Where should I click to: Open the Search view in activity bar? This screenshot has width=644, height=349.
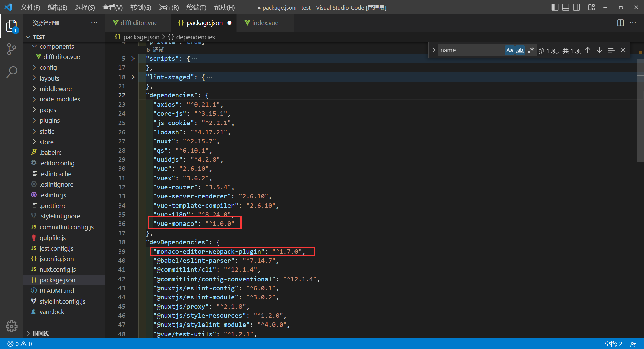tap(11, 72)
